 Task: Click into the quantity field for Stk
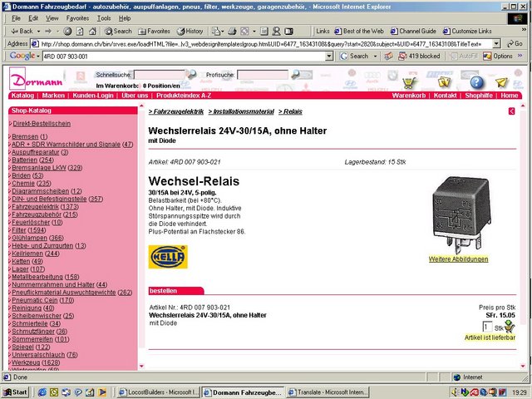tap(488, 327)
